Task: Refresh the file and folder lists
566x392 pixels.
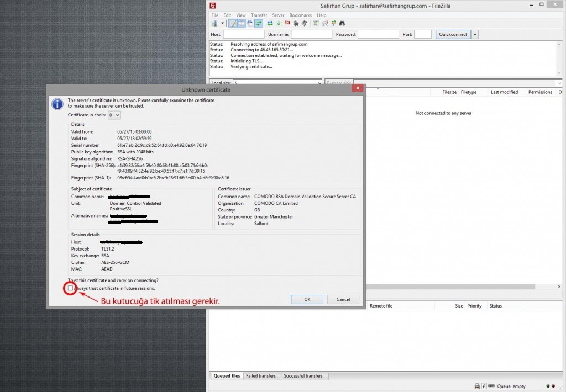Action: pyautogui.click(x=270, y=23)
